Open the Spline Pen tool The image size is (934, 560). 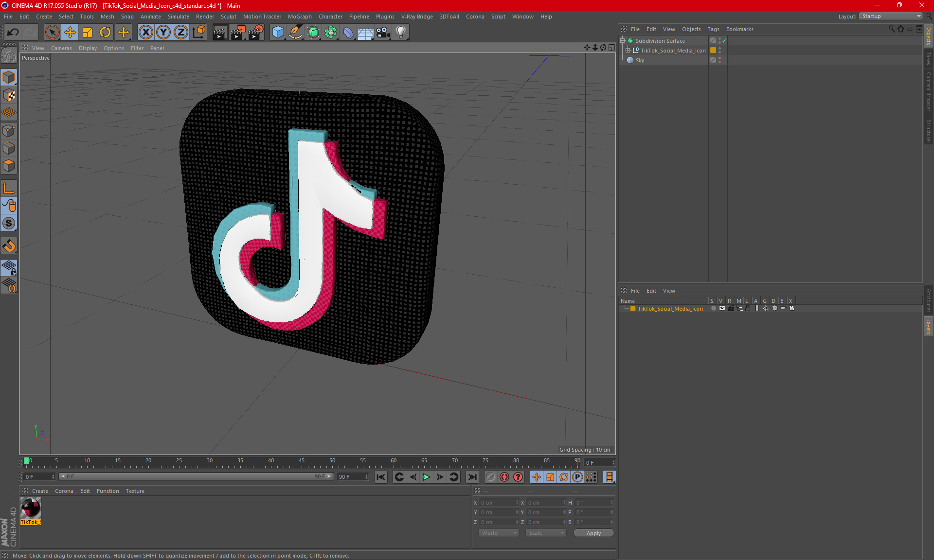pos(295,33)
